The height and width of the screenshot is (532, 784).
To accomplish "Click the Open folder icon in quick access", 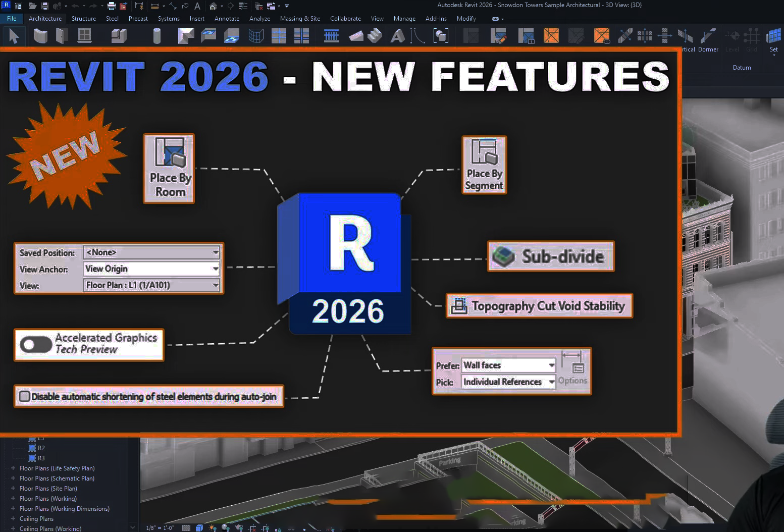I will click(x=32, y=6).
